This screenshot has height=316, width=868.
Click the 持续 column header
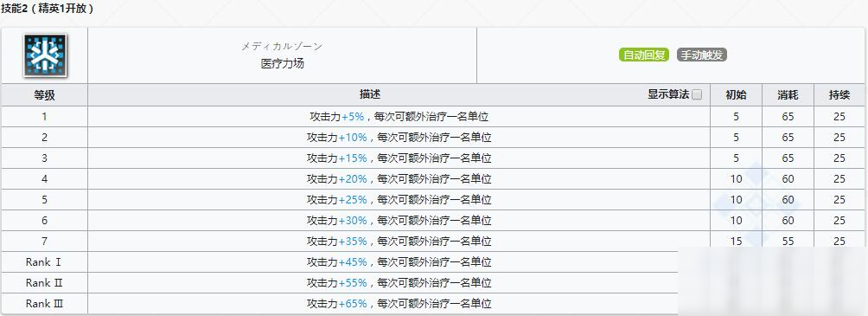839,95
